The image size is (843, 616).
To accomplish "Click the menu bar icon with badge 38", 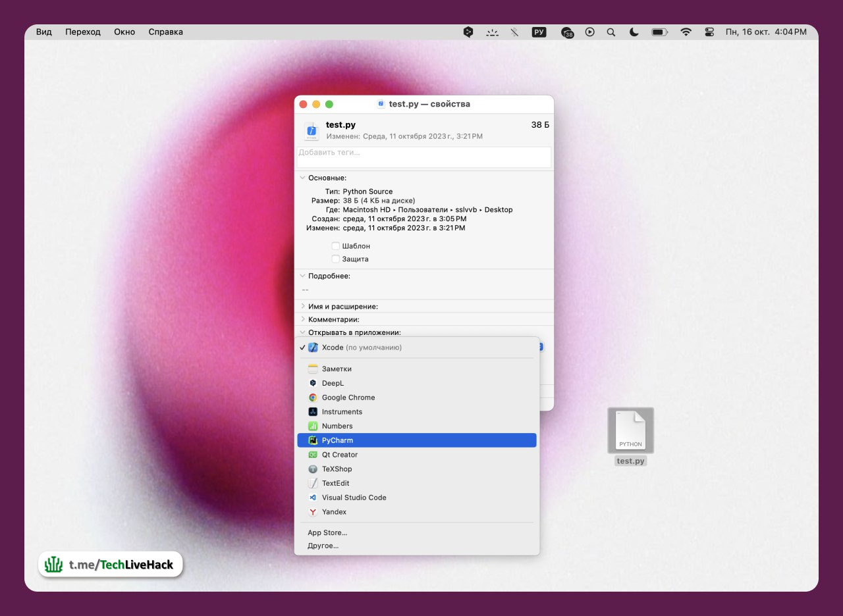I will pyautogui.click(x=567, y=32).
